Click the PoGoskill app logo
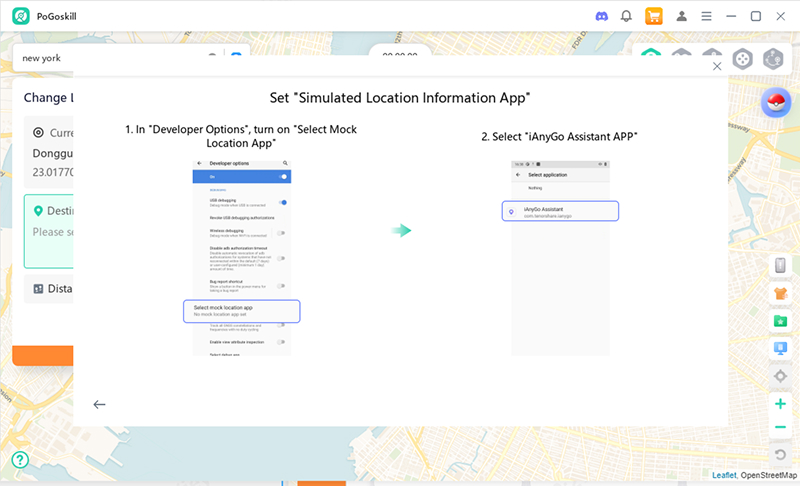 point(21,16)
